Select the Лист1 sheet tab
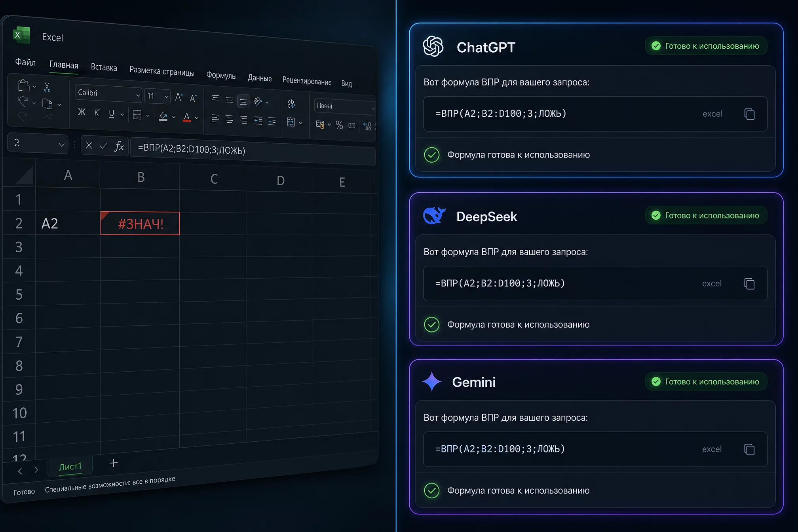The height and width of the screenshot is (532, 798). point(70,466)
